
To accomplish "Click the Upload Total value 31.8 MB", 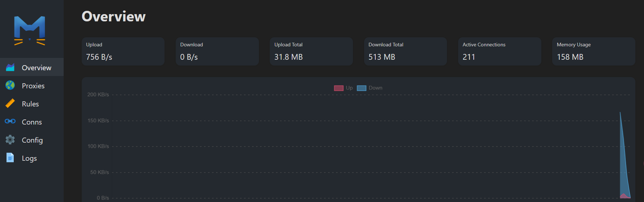I will pyautogui.click(x=289, y=57).
